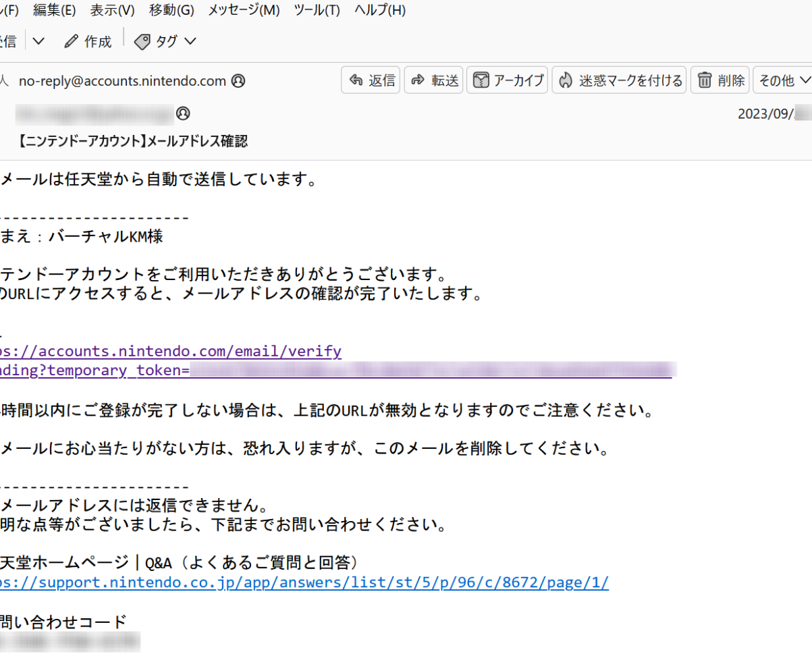Open the Go (移動) menu
Image resolution: width=812 pixels, height=656 pixels.
(171, 10)
